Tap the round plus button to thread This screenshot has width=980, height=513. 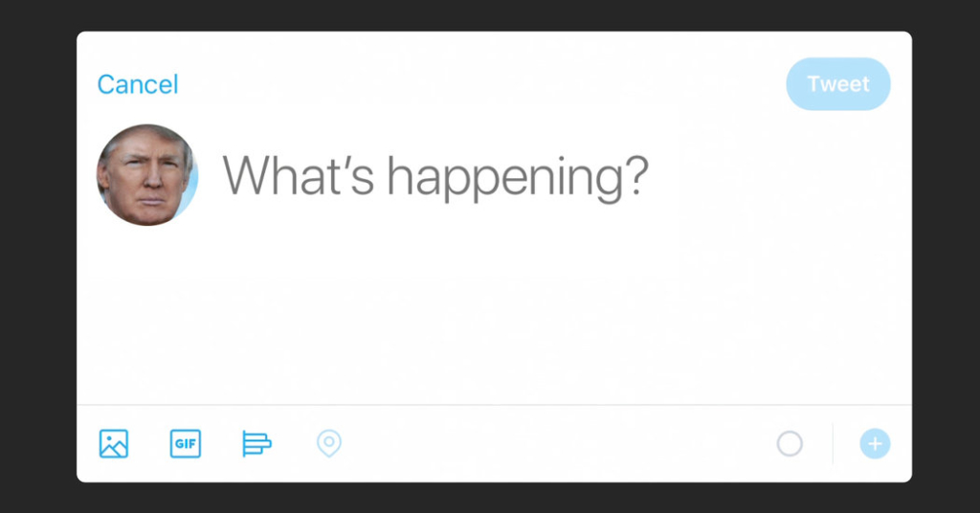click(875, 444)
